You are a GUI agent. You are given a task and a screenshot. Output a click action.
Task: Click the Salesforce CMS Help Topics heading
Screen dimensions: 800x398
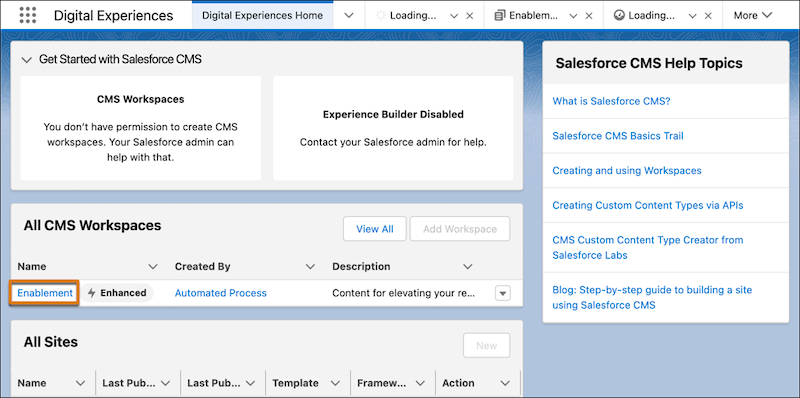(x=649, y=63)
